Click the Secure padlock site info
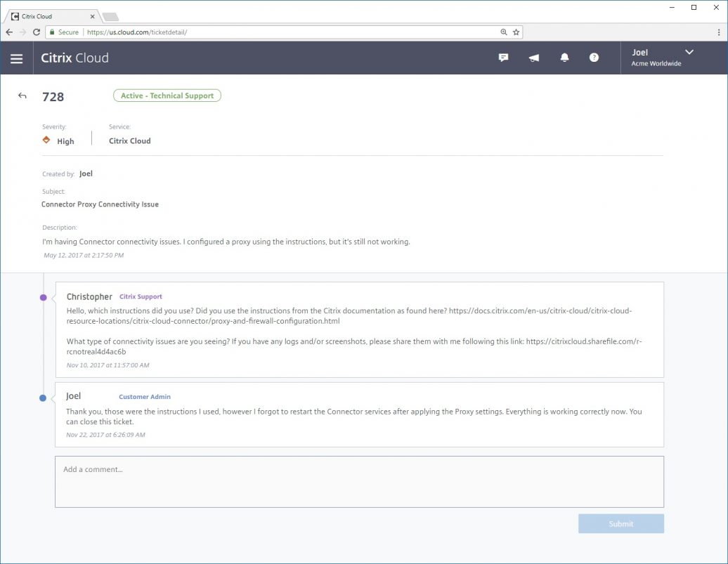The height and width of the screenshot is (564, 728). [x=63, y=32]
